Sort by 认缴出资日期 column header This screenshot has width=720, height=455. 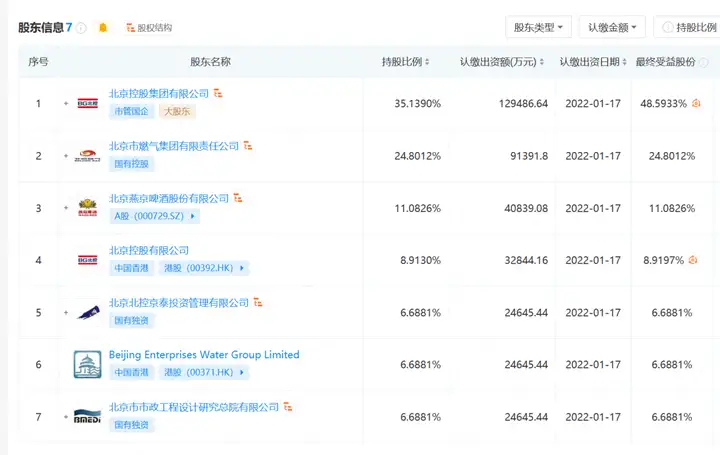click(x=593, y=62)
